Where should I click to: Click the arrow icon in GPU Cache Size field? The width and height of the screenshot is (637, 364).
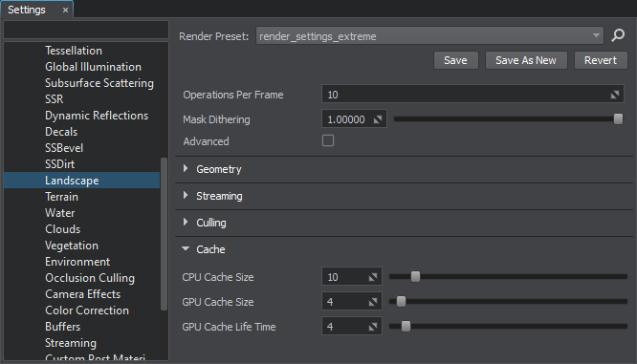pos(372,302)
